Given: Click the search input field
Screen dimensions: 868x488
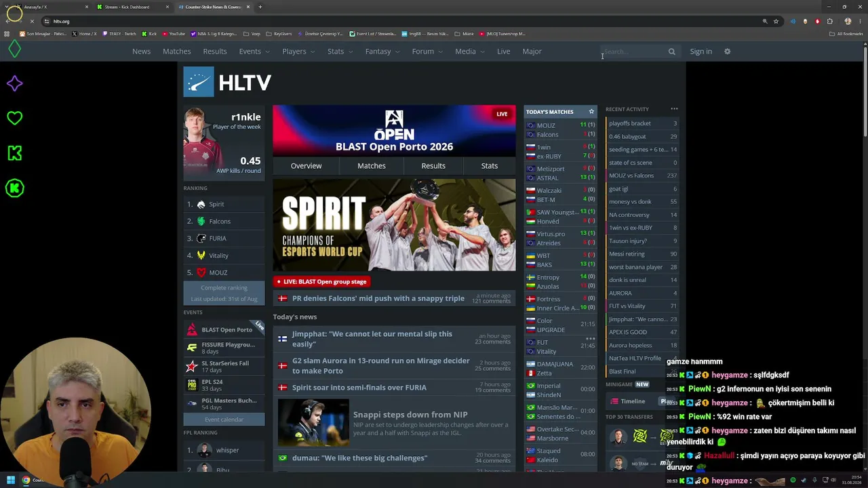Looking at the screenshot, I should [635, 52].
